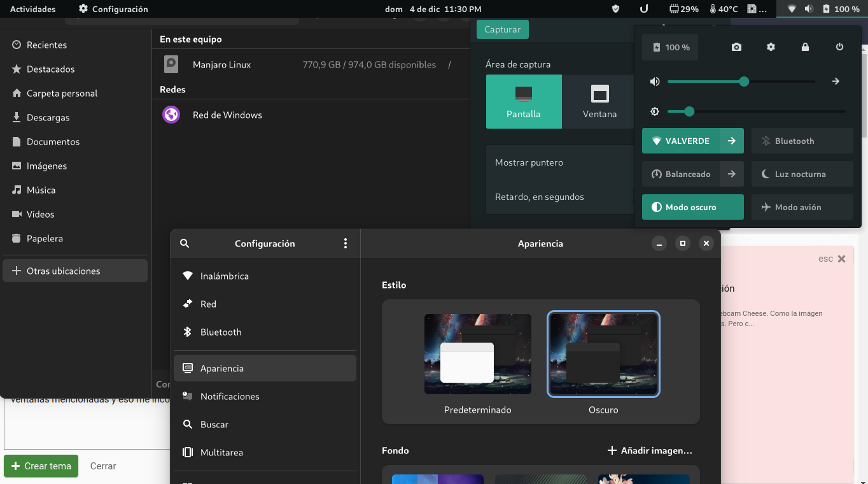Click the brightness slider handle

[689, 111]
